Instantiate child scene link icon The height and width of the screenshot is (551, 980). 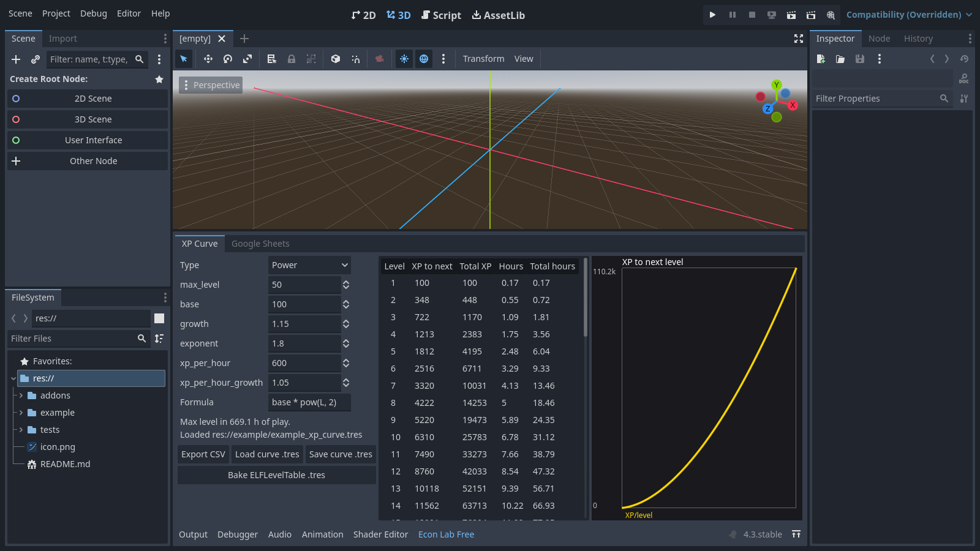36,59
